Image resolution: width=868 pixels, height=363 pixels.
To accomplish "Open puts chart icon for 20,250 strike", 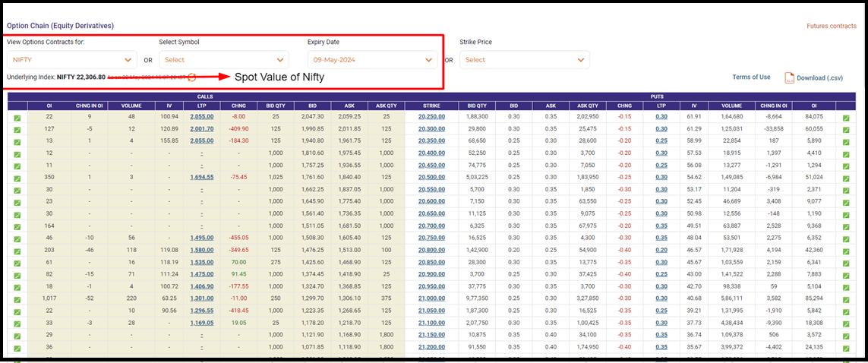I will click(x=847, y=118).
